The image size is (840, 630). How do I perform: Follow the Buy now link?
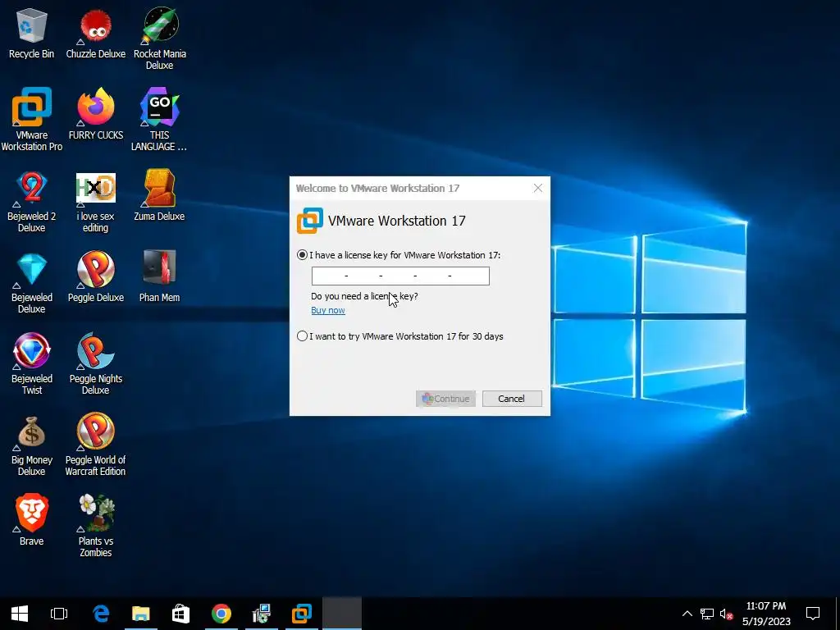(328, 310)
